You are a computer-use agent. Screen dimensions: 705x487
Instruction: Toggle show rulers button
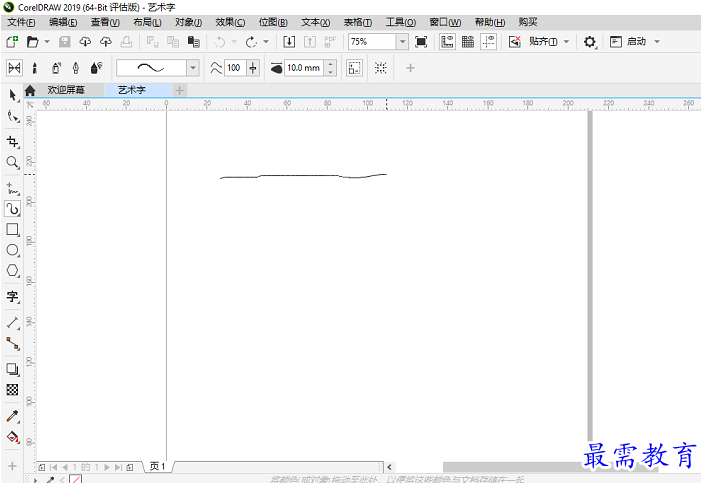447,42
